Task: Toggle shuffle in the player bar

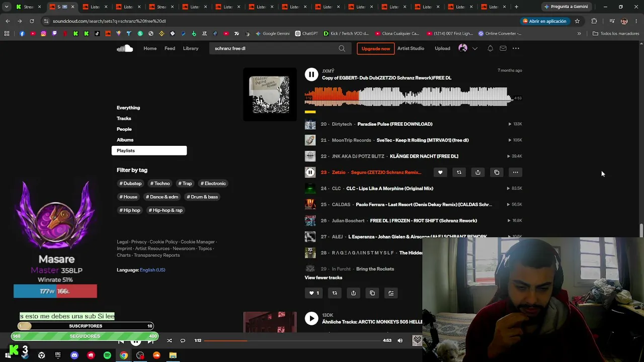Action: (x=169, y=340)
